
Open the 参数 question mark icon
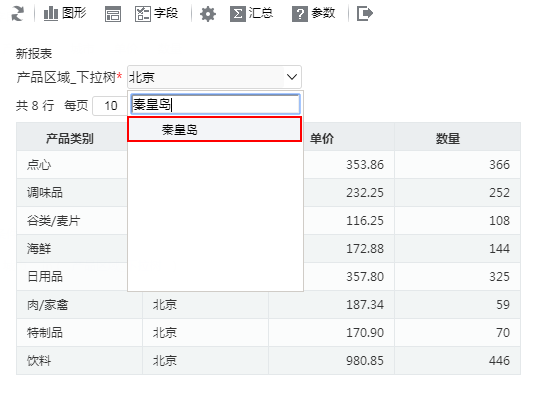pyautogui.click(x=300, y=14)
